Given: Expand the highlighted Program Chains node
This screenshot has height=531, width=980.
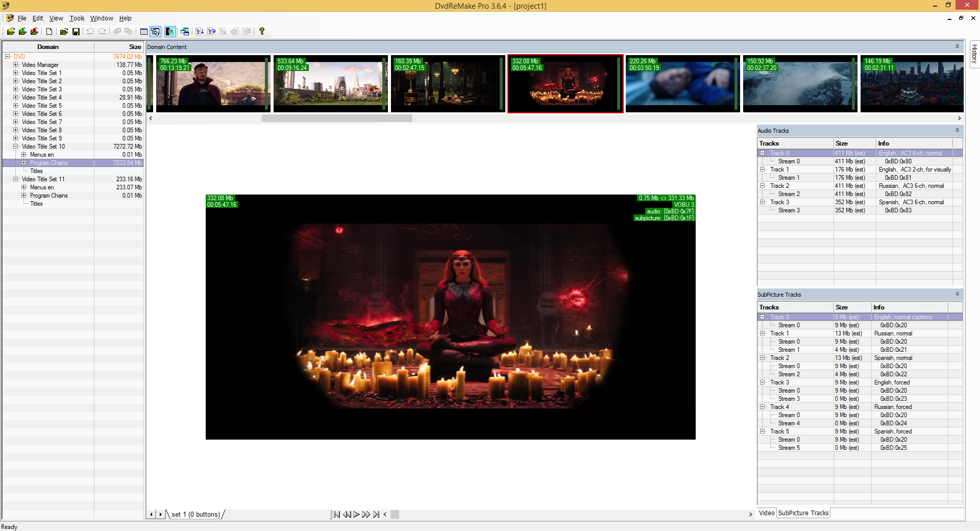Looking at the screenshot, I should click(x=24, y=163).
